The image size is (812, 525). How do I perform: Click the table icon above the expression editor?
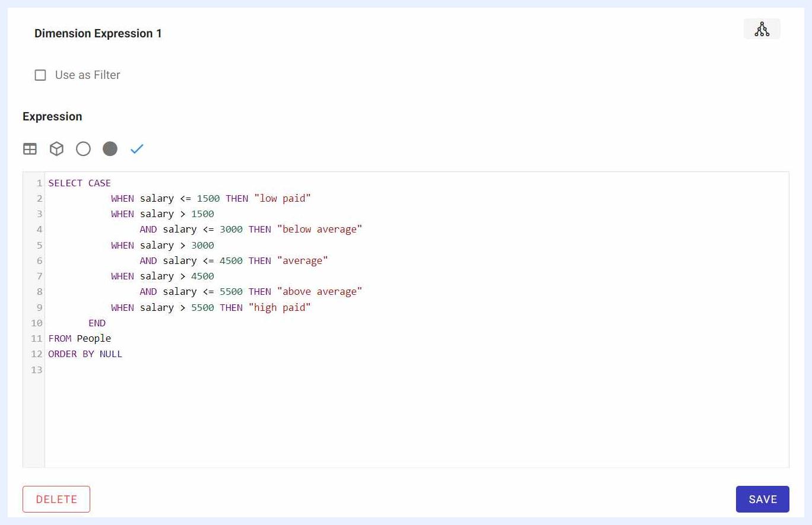click(x=30, y=149)
